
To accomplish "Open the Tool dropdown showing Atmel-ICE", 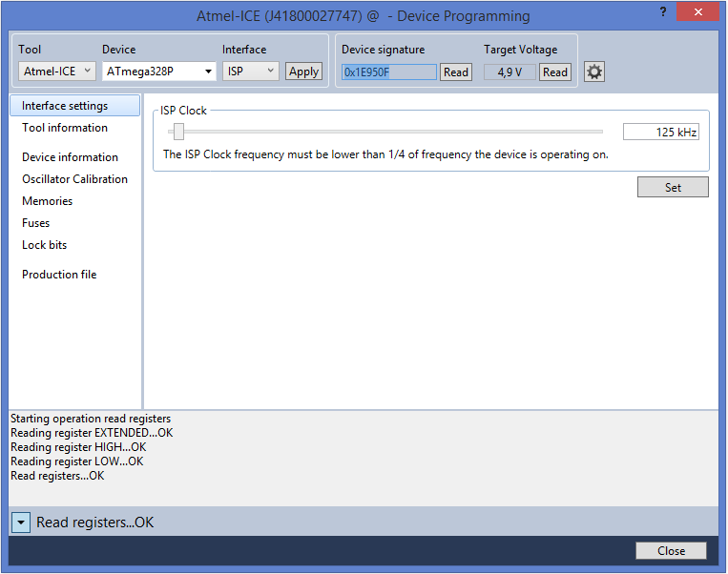I will 57,72.
